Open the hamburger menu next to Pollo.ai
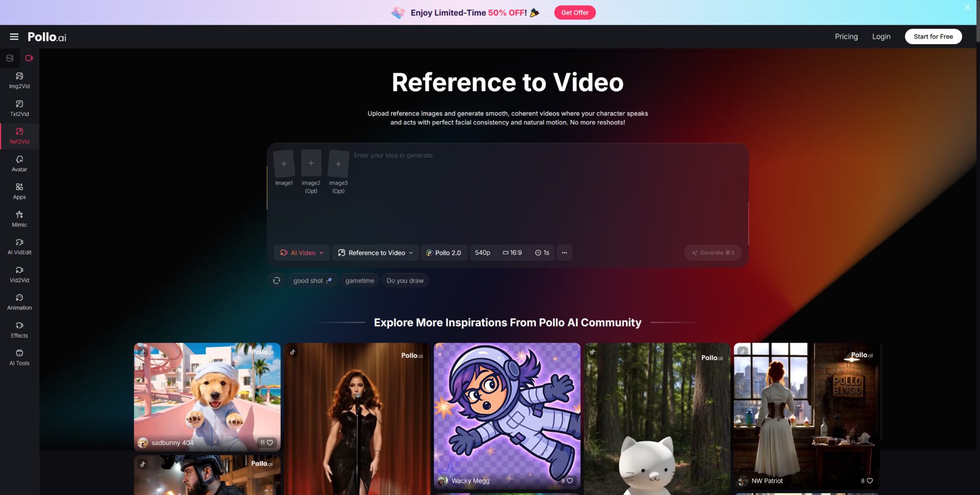This screenshot has height=495, width=980. 14,37
